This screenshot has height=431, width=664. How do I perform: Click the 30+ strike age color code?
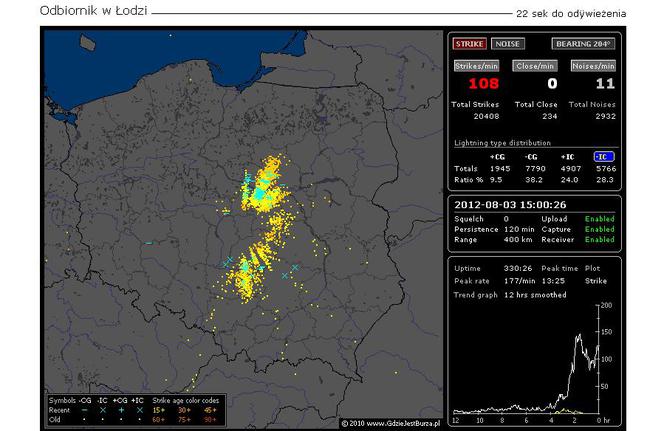pyautogui.click(x=185, y=410)
